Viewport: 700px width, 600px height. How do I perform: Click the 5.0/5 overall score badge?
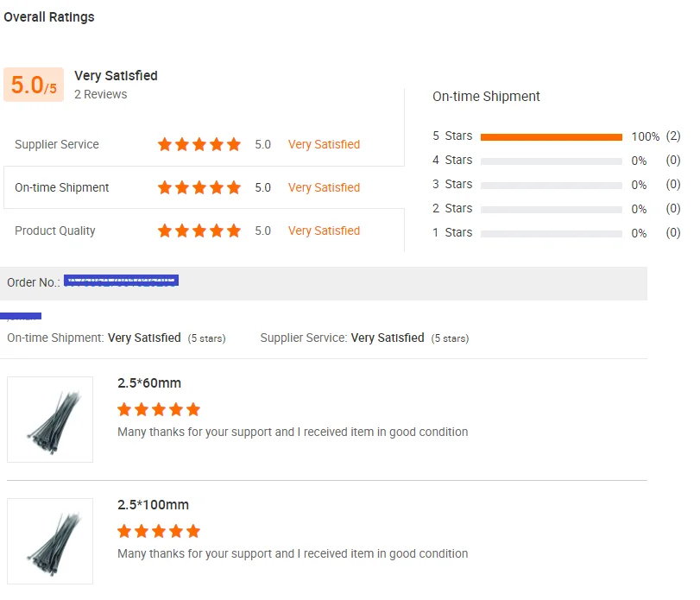coord(34,85)
